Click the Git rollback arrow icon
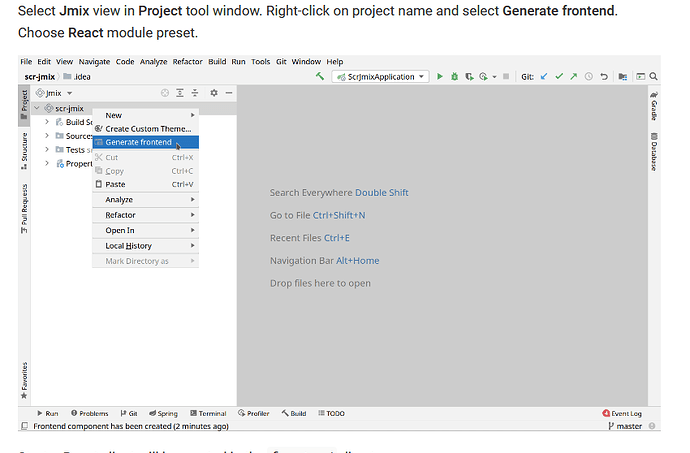The width and height of the screenshot is (690, 453). pos(604,77)
